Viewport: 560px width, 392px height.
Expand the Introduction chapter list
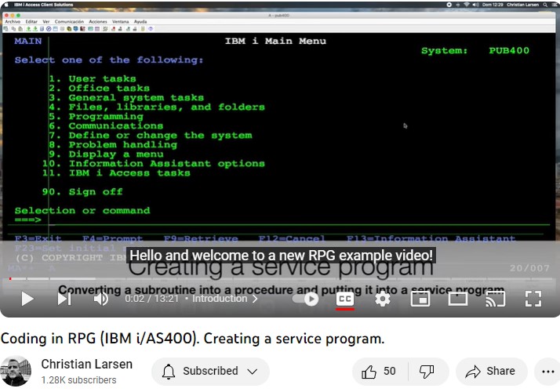tap(225, 299)
